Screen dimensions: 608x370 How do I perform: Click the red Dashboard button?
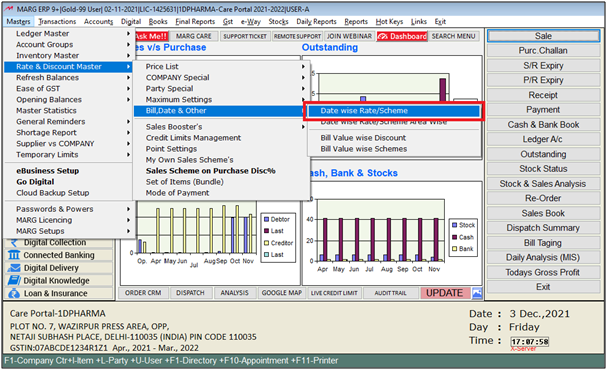click(402, 36)
